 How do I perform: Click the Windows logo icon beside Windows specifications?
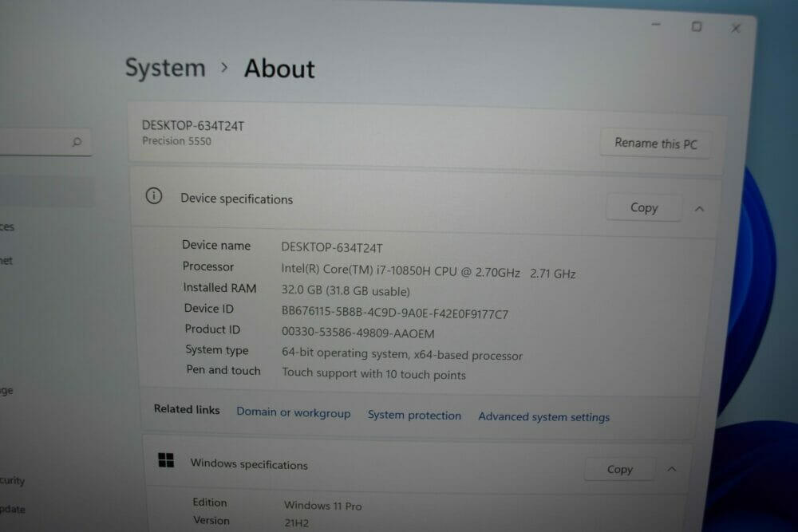tap(166, 460)
